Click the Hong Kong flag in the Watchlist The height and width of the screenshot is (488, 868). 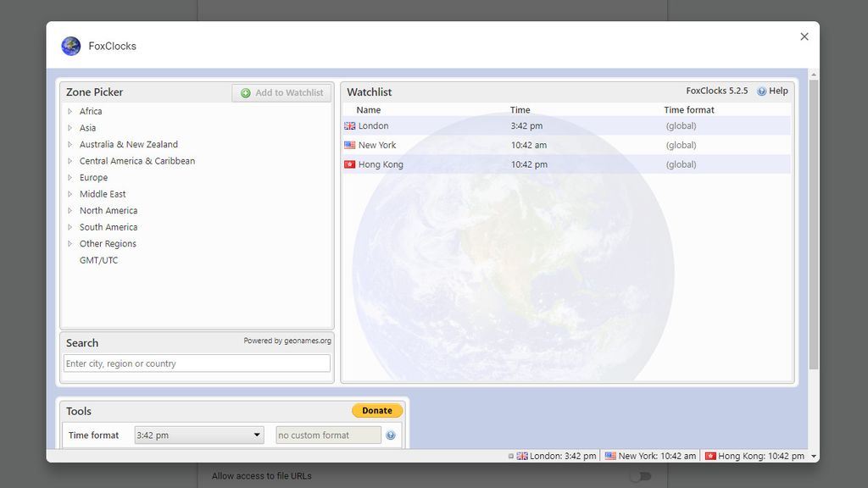349,164
